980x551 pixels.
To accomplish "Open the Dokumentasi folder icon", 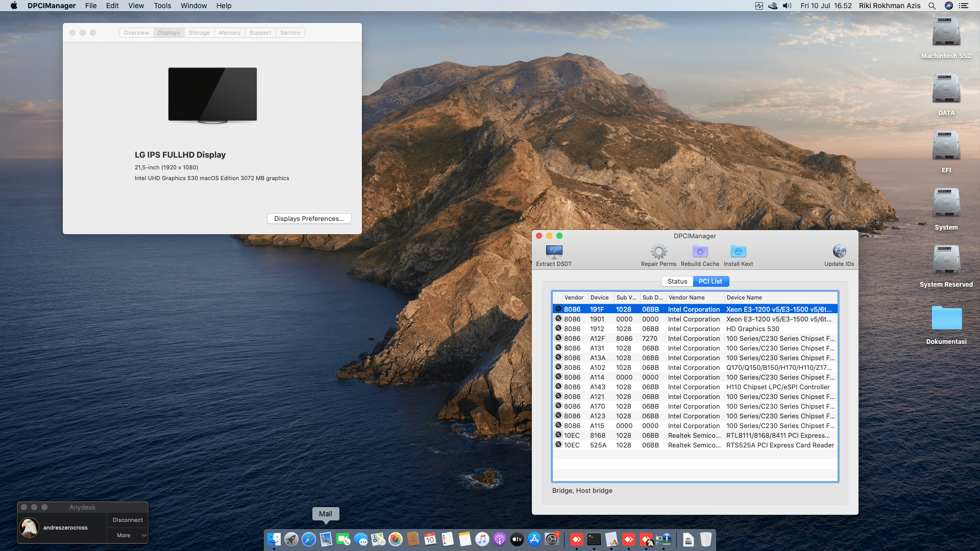I will tap(946, 319).
